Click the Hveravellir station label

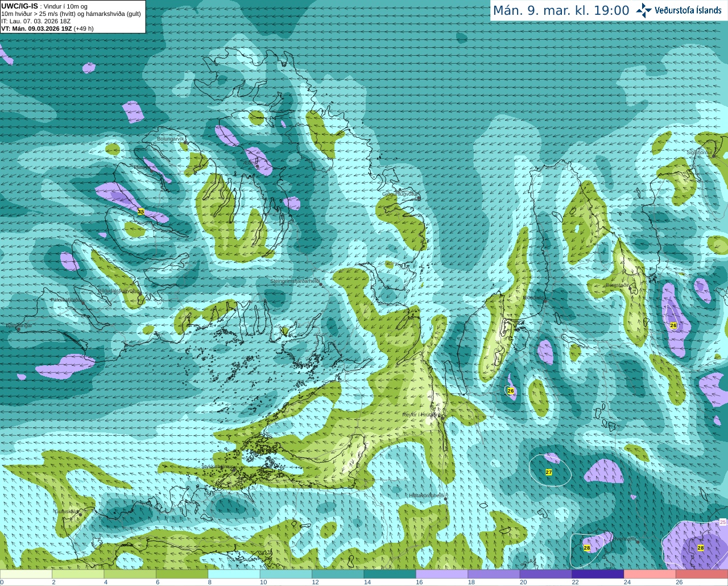point(624,539)
